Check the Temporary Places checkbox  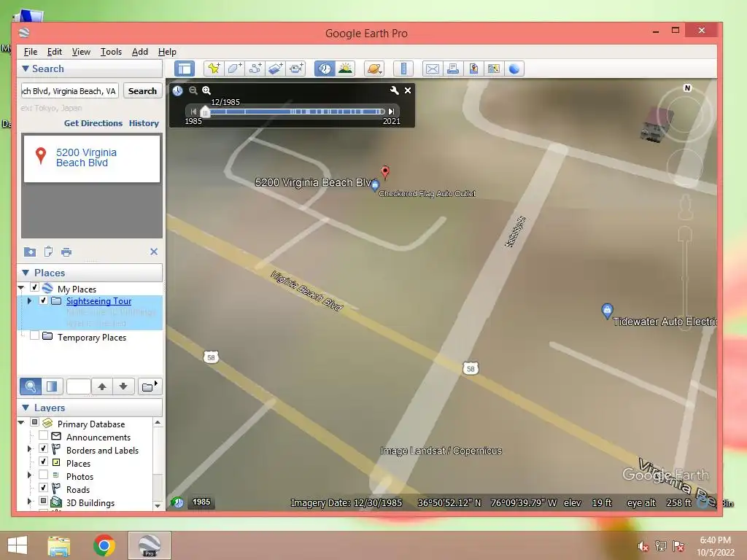pos(34,335)
